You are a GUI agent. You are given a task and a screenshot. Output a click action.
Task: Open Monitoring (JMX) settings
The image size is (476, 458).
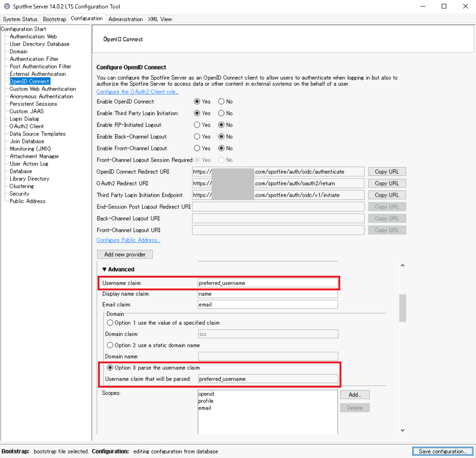coord(30,149)
